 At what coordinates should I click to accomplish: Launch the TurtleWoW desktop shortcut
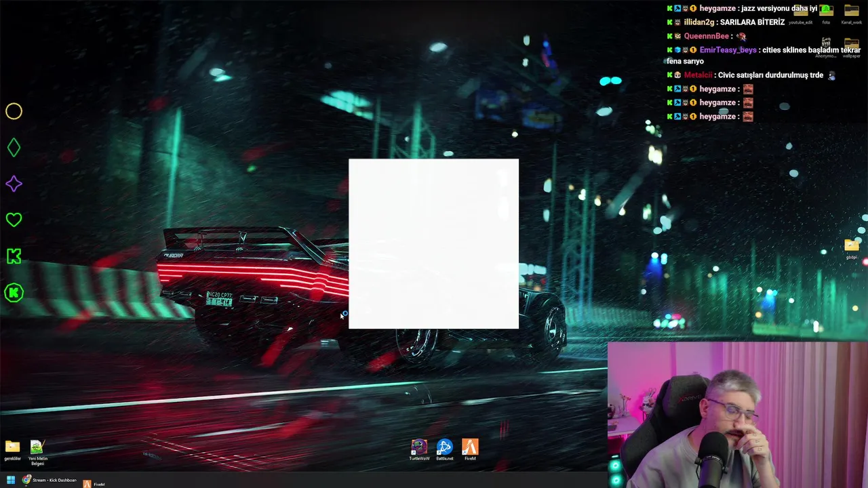[419, 450]
